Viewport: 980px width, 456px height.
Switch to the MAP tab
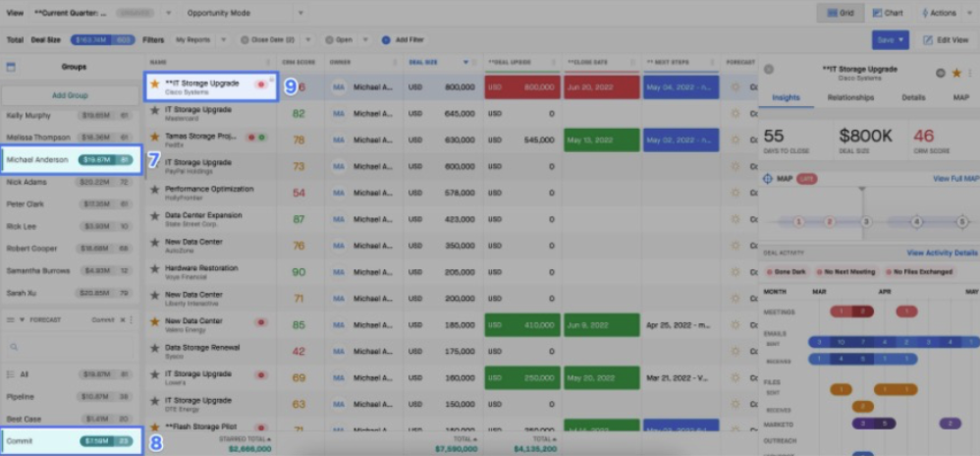click(960, 97)
